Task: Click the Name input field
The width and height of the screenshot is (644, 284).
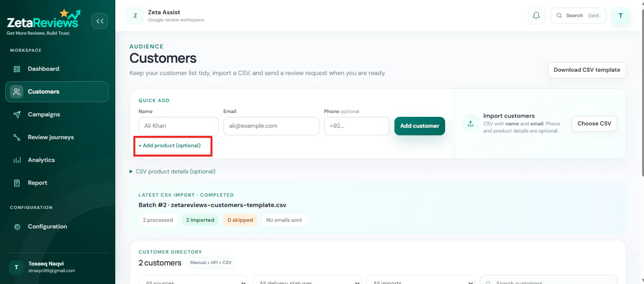Action: tap(178, 126)
